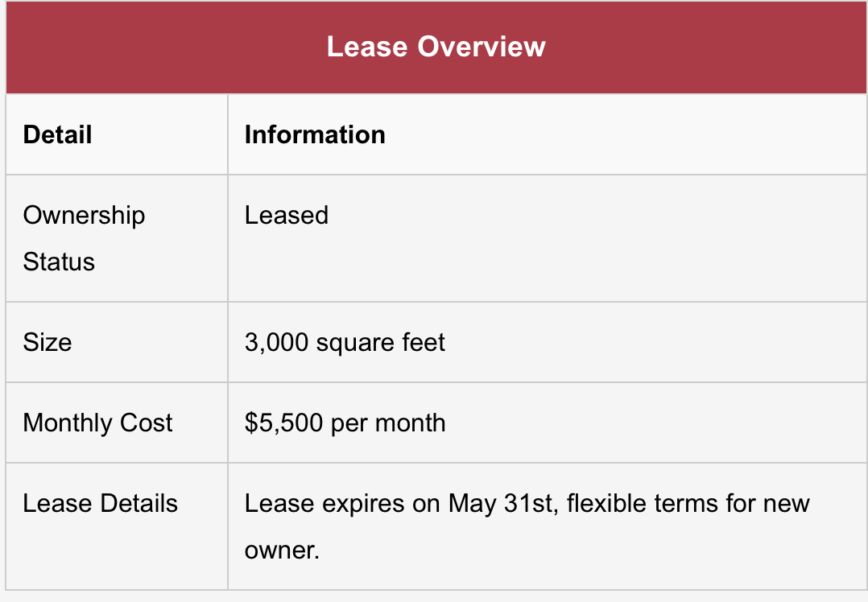Click the $5,500 amount

(282, 423)
